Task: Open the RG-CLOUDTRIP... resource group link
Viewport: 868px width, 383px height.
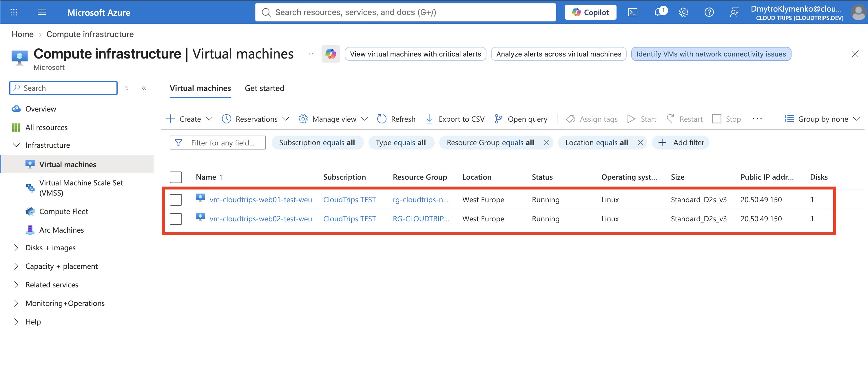Action: click(421, 219)
